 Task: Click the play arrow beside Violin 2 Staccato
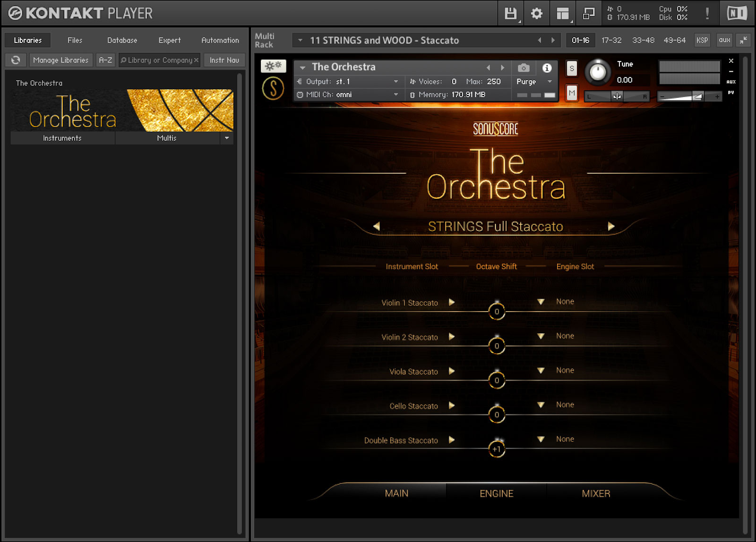pyautogui.click(x=452, y=337)
